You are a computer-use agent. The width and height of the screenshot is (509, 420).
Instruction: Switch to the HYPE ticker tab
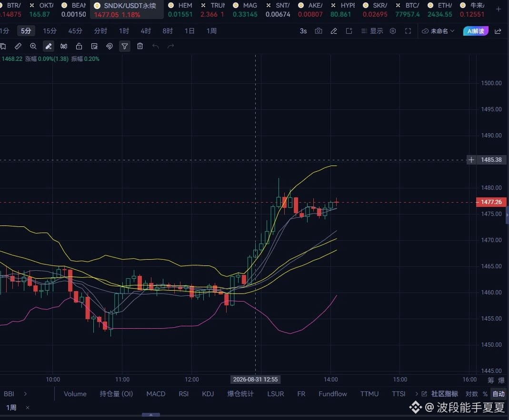point(343,10)
